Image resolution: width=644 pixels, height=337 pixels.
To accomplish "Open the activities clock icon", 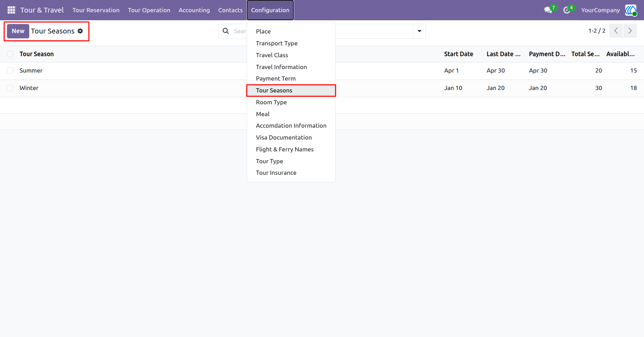I will pyautogui.click(x=567, y=10).
